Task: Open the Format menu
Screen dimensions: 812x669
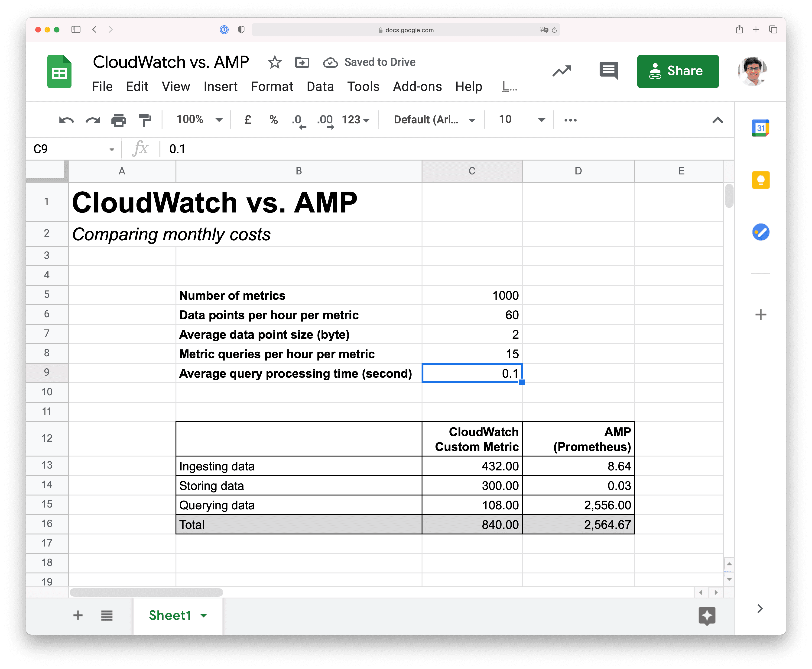Action: pyautogui.click(x=272, y=87)
